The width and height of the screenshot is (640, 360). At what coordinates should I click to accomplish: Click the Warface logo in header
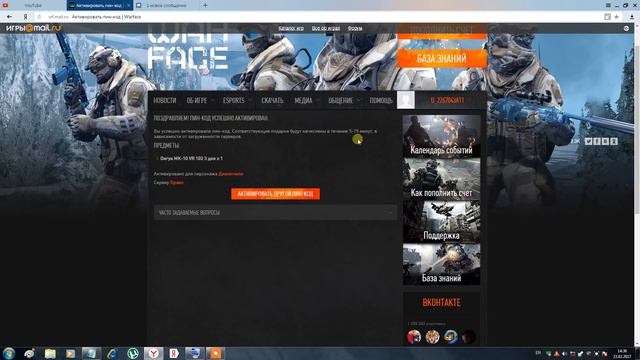pos(188,48)
